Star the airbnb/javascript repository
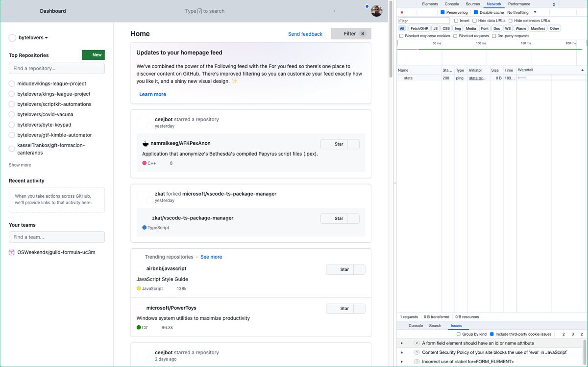This screenshot has height=367, width=588. click(340, 269)
